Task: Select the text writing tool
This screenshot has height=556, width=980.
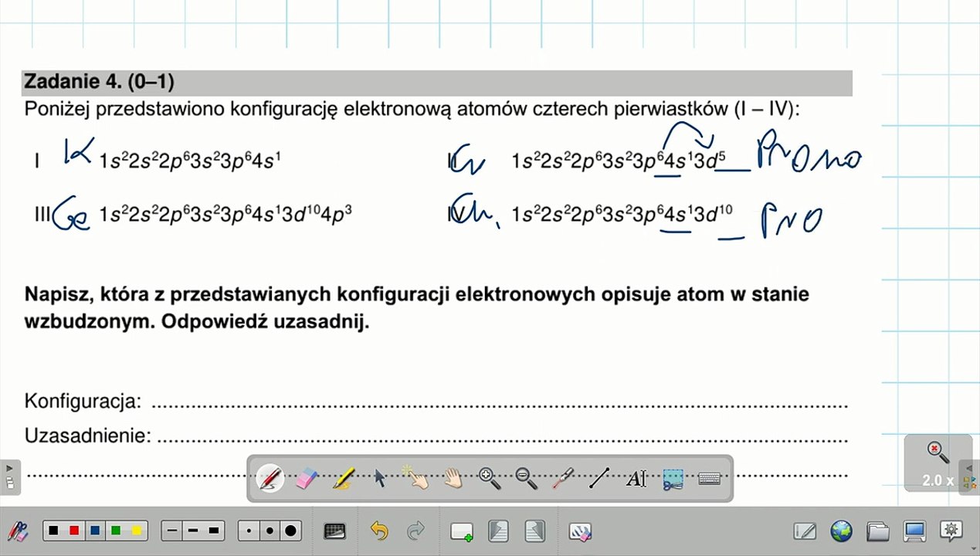Action: click(636, 479)
